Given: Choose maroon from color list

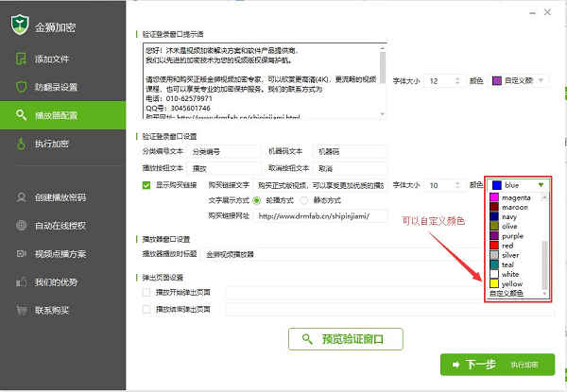Looking at the screenshot, I should pos(515,207).
